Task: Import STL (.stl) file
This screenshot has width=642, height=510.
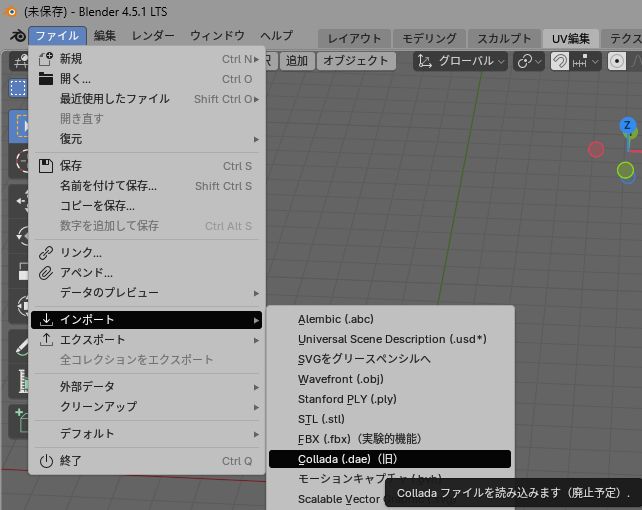Action: tap(390, 419)
